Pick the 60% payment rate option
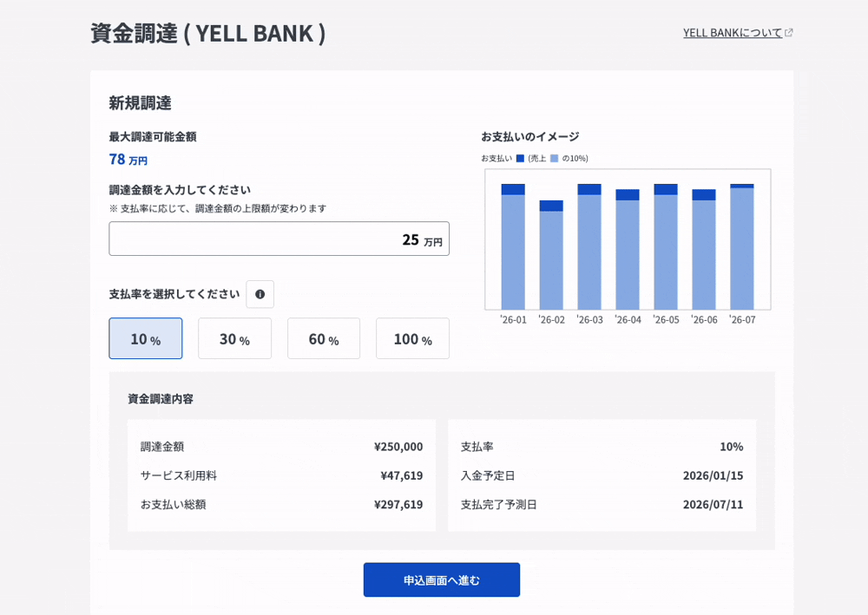Viewport: 868px width, 615px height. [324, 338]
